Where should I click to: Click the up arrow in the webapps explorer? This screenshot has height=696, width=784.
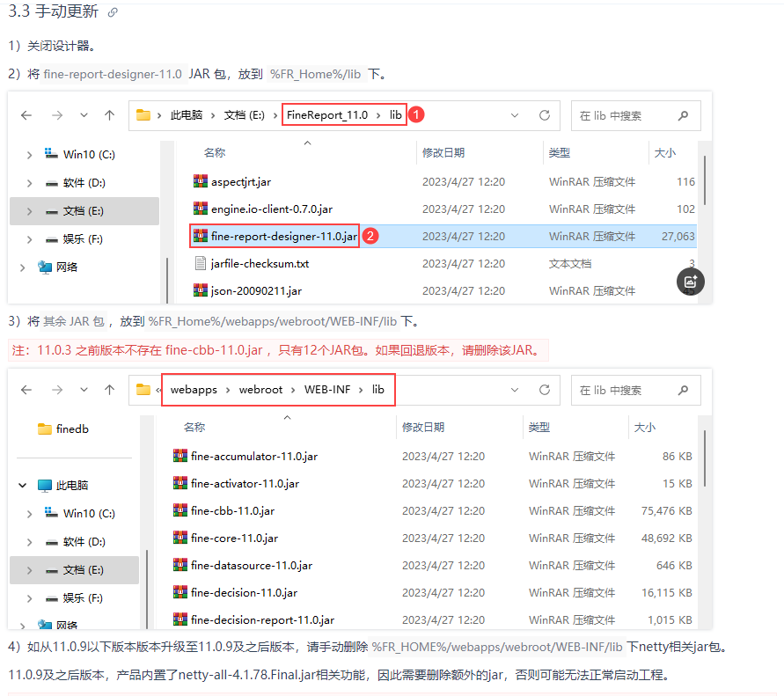pyautogui.click(x=109, y=390)
